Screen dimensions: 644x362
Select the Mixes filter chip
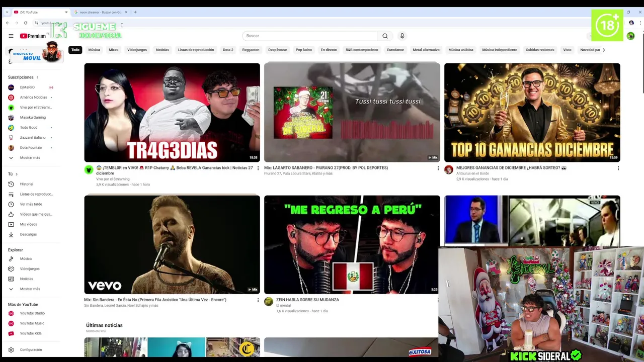tap(114, 50)
